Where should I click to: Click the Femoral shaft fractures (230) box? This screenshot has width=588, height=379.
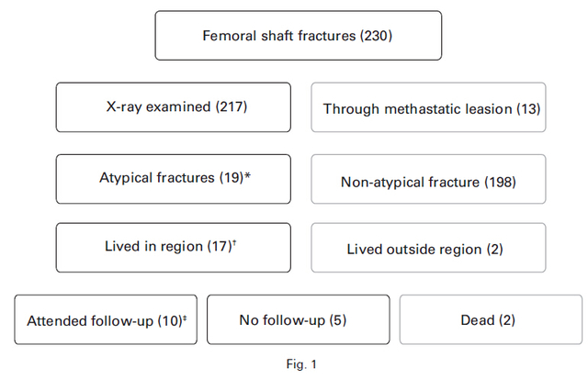298,36
